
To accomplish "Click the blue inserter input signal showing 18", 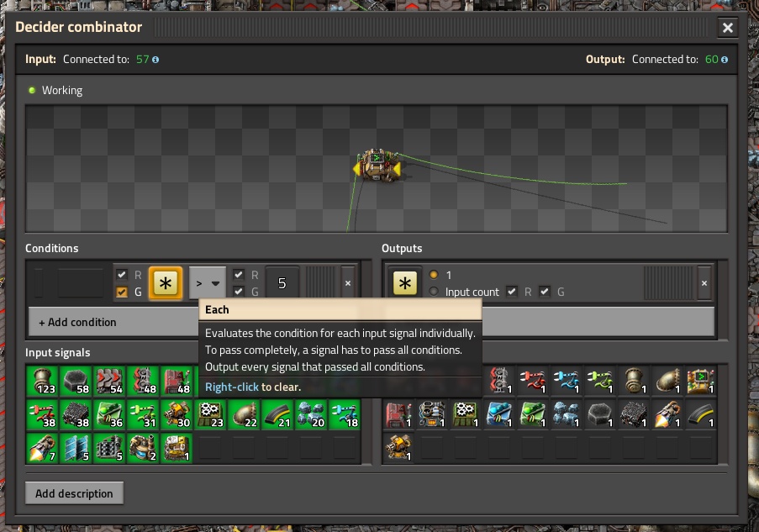I will (x=345, y=415).
